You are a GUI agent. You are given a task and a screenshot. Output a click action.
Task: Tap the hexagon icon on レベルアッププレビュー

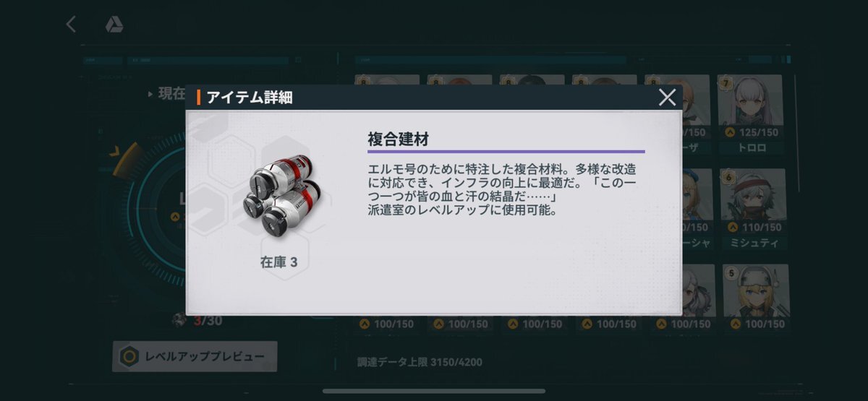(x=129, y=356)
